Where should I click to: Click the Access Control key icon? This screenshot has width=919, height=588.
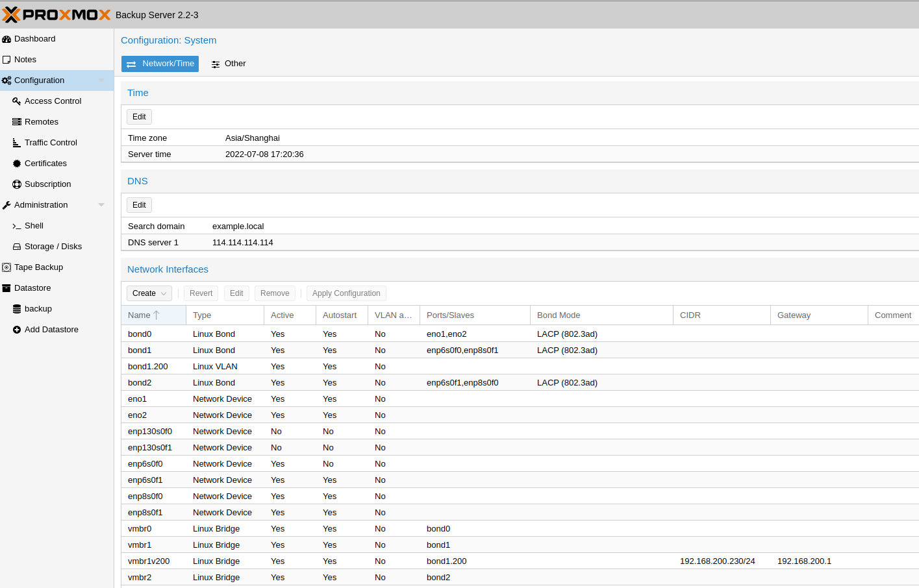coord(17,101)
